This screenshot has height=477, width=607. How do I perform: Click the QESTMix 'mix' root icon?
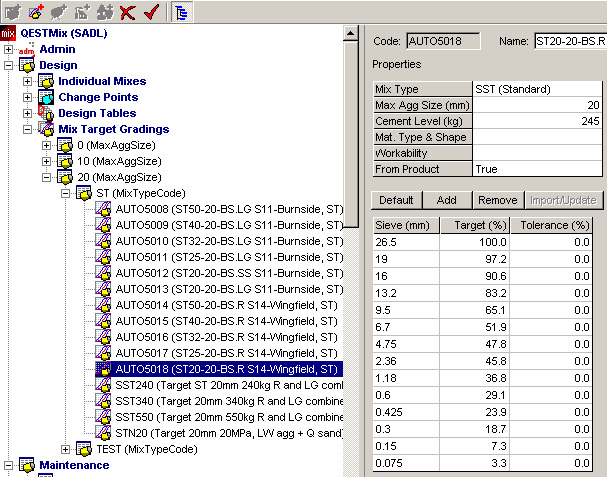[x=9, y=33]
